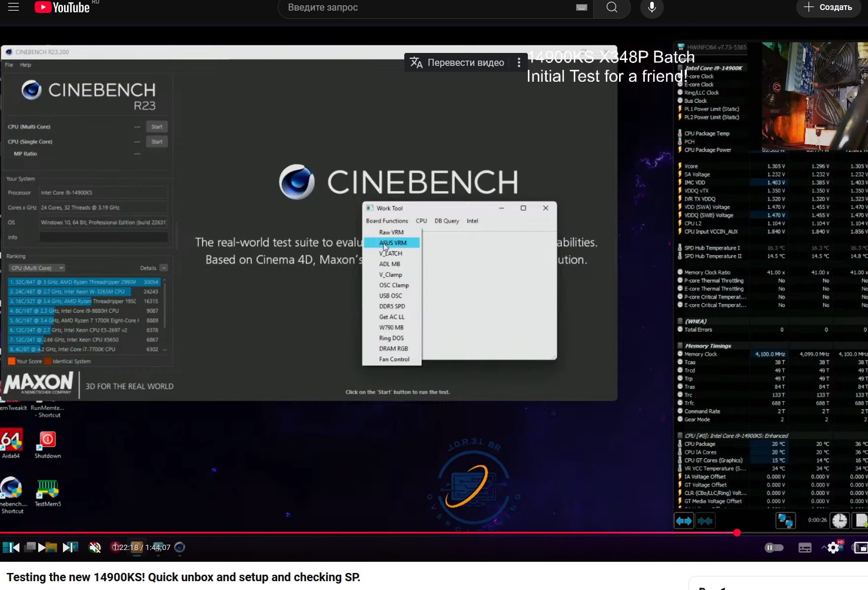Choose Raw VRM from the Board Functions menu
868x590 pixels.
392,232
